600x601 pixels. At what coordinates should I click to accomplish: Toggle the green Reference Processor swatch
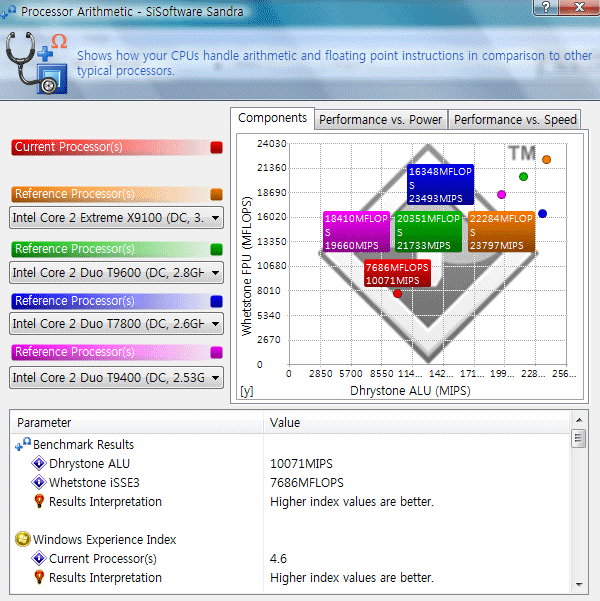(x=217, y=250)
